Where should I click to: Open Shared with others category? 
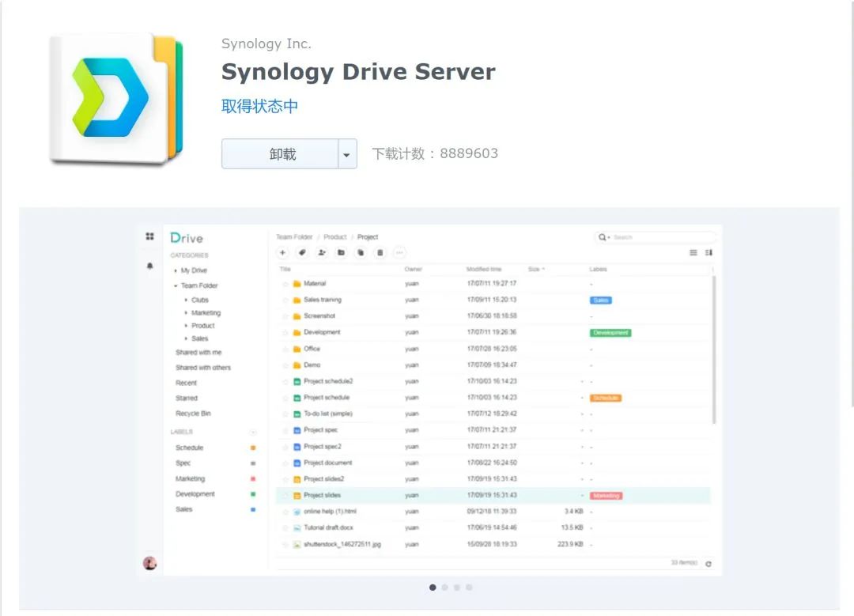(x=202, y=368)
